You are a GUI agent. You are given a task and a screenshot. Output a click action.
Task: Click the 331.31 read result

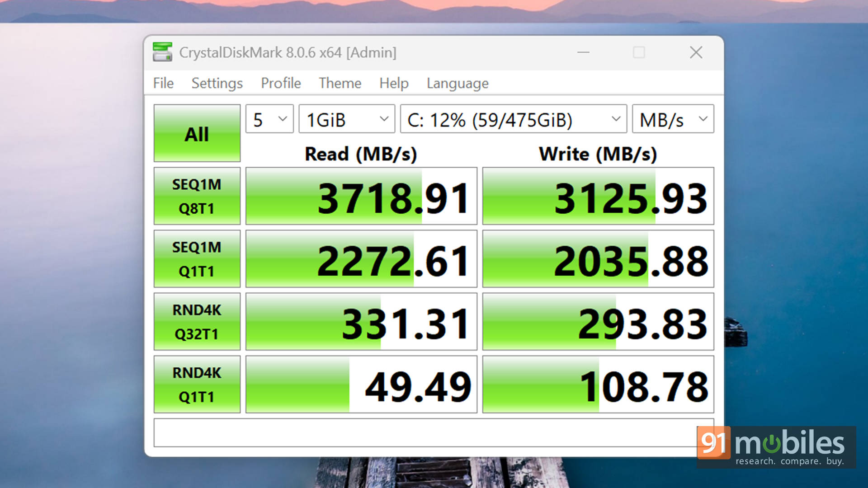tap(361, 322)
